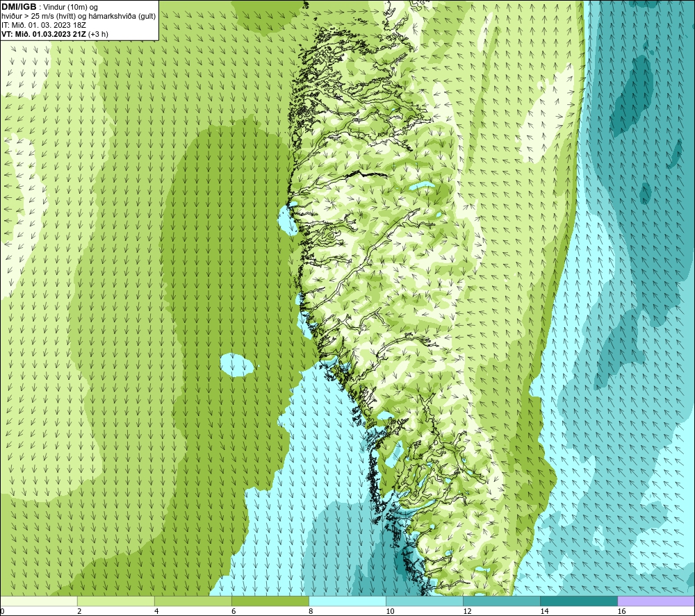Click the purple legend swatch above 16 m/s
The width and height of the screenshot is (695, 616).
pyautogui.click(x=656, y=601)
